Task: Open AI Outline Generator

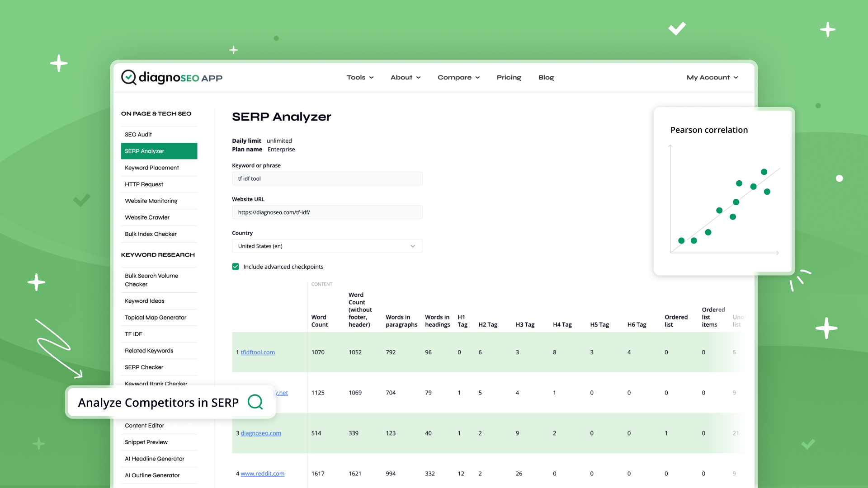Action: coord(159,475)
